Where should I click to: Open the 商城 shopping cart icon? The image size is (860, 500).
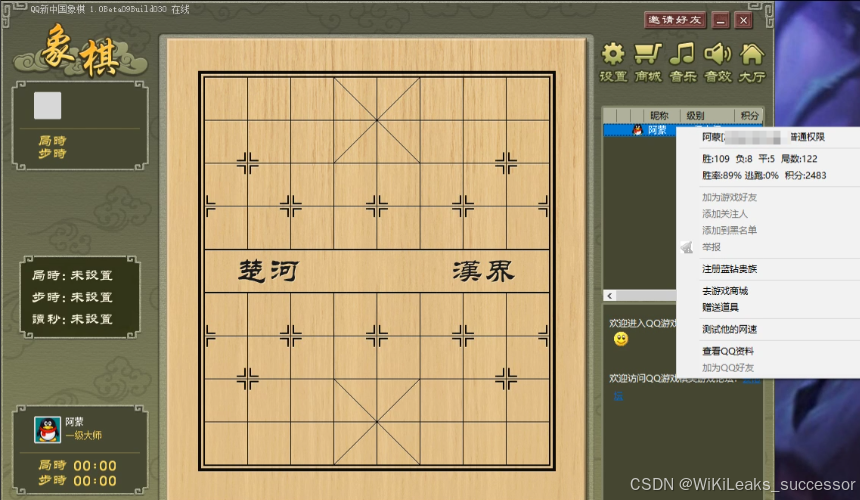click(648, 61)
